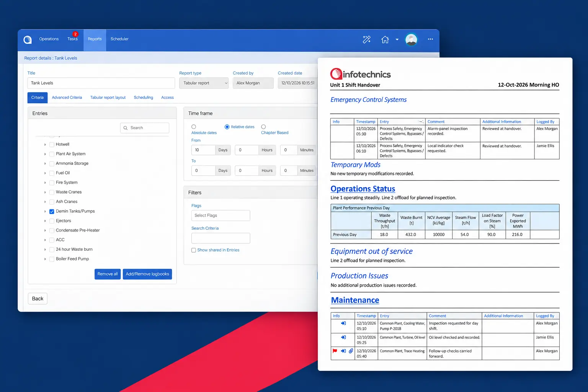Viewport: 588px width, 392px height.
Task: Expand the Ash Cranes tree node
Action: (x=45, y=202)
